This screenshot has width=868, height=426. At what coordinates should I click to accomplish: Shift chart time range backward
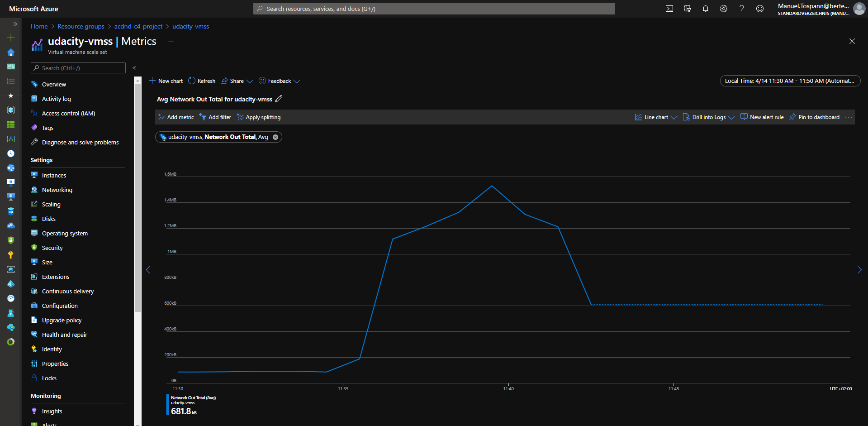(x=148, y=270)
